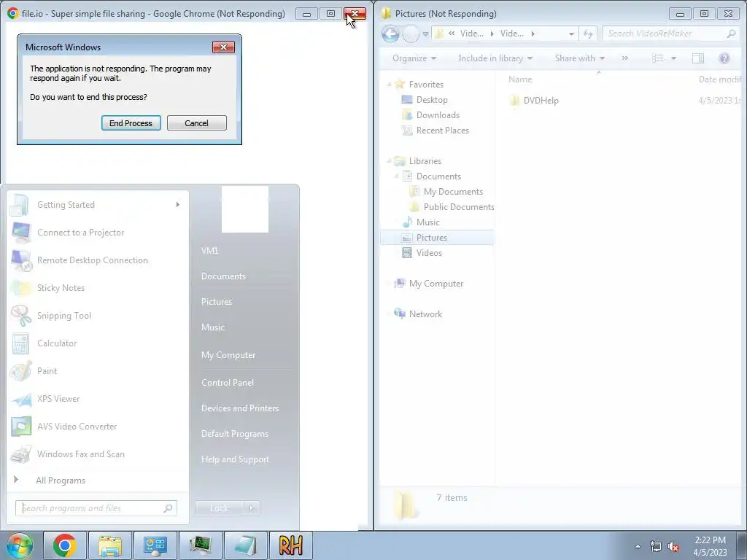Image resolution: width=747 pixels, height=560 pixels.
Task: Open the view options dropdown arrow
Action: tap(673, 58)
